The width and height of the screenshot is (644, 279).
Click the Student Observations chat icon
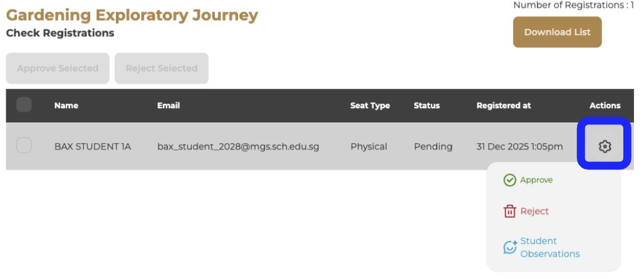(511, 248)
